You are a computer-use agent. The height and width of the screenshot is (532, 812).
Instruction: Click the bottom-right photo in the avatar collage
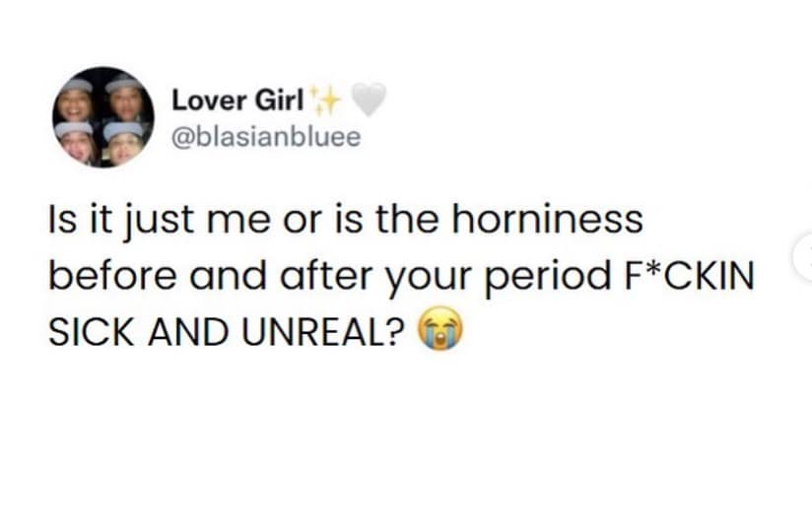pyautogui.click(x=125, y=140)
